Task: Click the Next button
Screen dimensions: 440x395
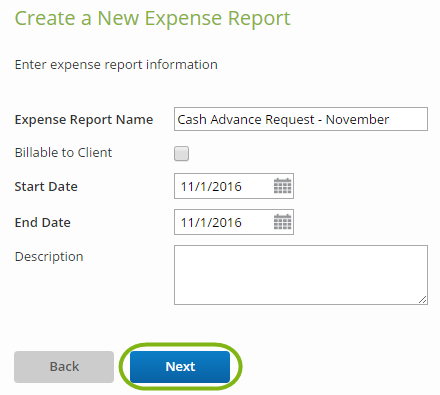Action: tap(180, 367)
